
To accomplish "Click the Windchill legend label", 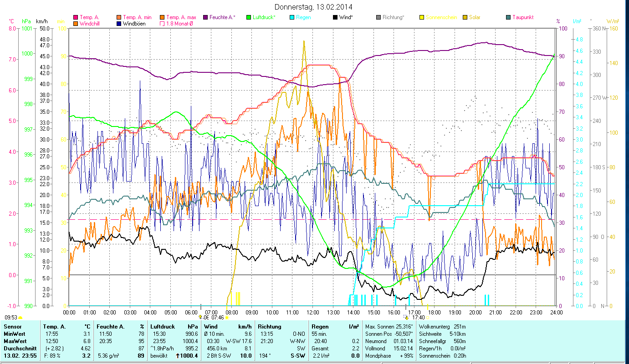I will [90, 24].
